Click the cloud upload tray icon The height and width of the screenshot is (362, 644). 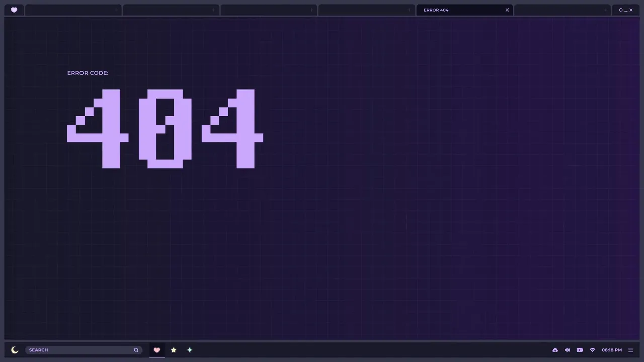pos(555,350)
